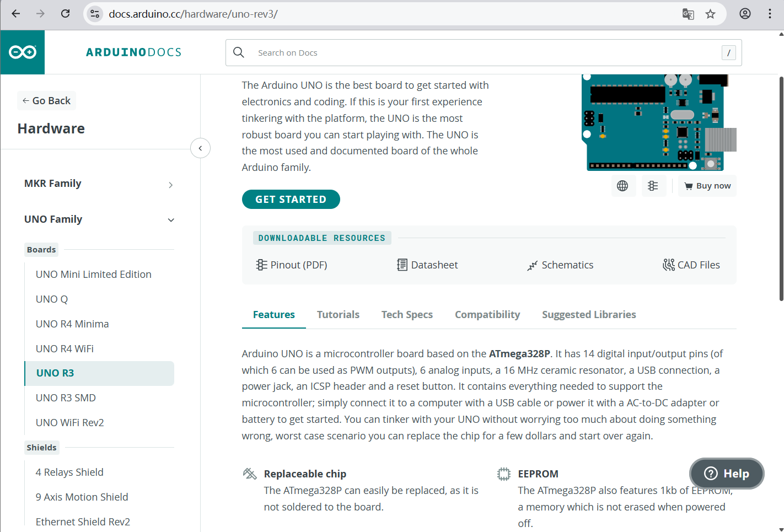The width and height of the screenshot is (784, 532).
Task: Click the ARDUINODOCS title link
Action: [133, 52]
